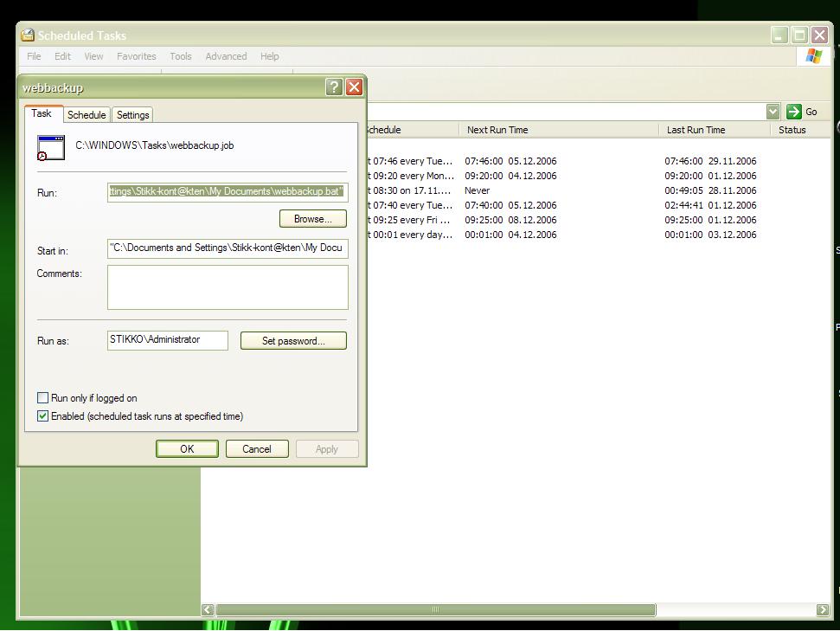Screen dimensions: 840x631
Task: Click horizontal scrollbar left arrow
Action: 208,609
